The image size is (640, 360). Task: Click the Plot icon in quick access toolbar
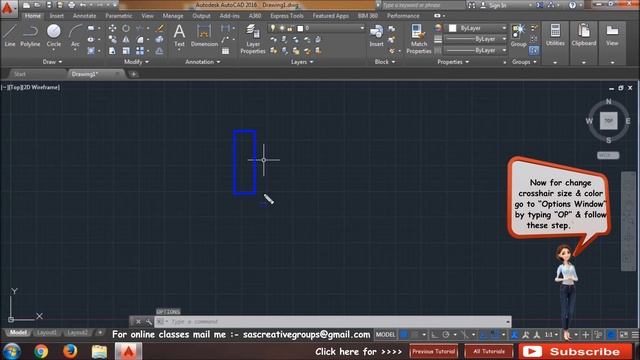point(71,5)
